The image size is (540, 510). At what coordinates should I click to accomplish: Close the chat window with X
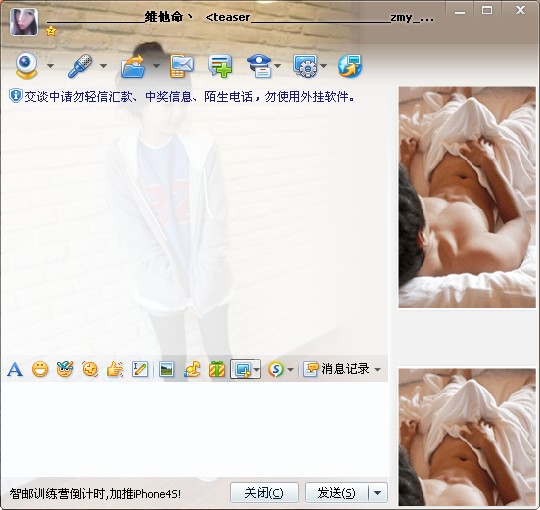click(x=520, y=10)
